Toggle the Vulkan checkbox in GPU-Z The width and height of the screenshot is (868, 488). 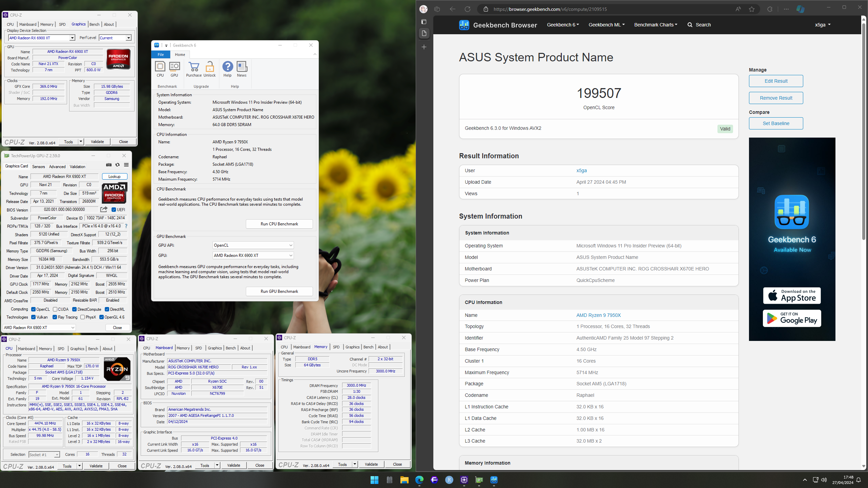click(x=33, y=317)
